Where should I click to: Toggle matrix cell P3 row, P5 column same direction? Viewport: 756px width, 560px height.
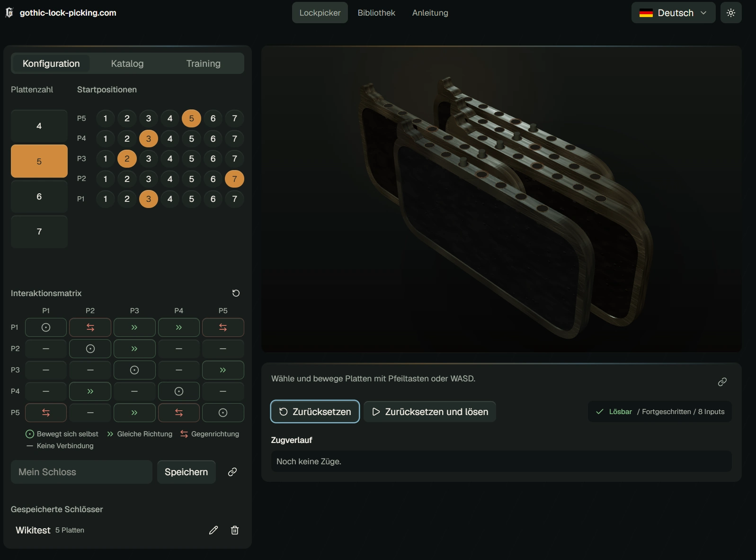click(x=223, y=370)
